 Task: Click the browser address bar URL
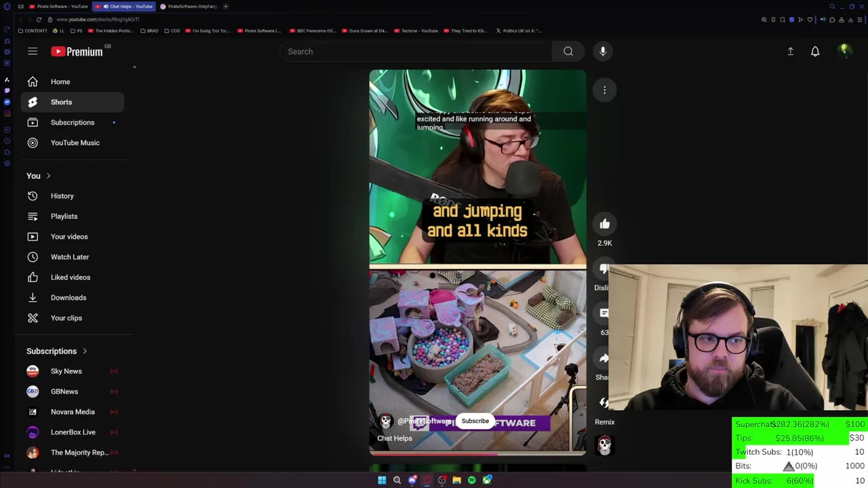pos(98,20)
